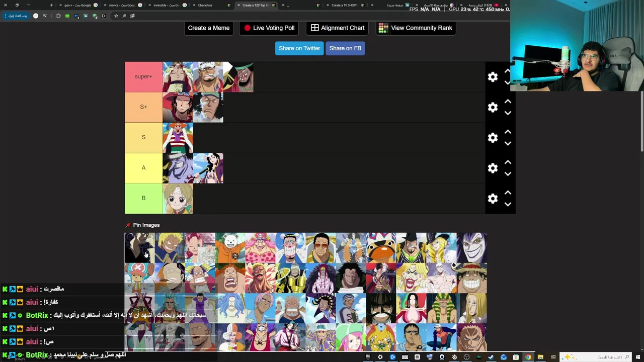This screenshot has width=644, height=362.
Task: Open settings gear for A tier
Action: click(x=493, y=168)
